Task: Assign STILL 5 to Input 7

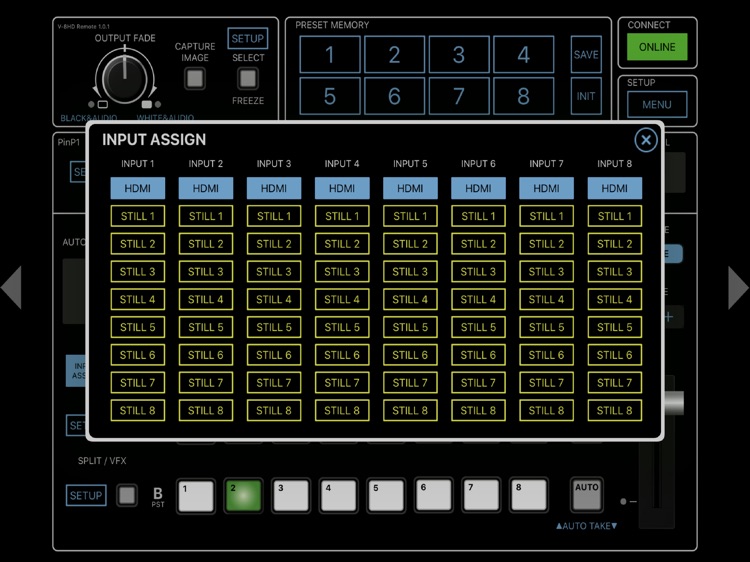Action: [x=546, y=327]
